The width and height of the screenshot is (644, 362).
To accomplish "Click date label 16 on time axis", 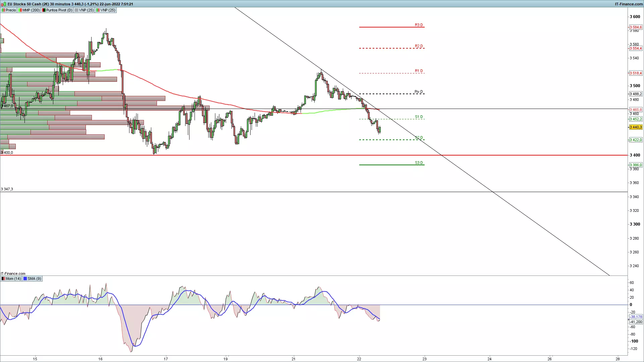I will click(x=100, y=359).
